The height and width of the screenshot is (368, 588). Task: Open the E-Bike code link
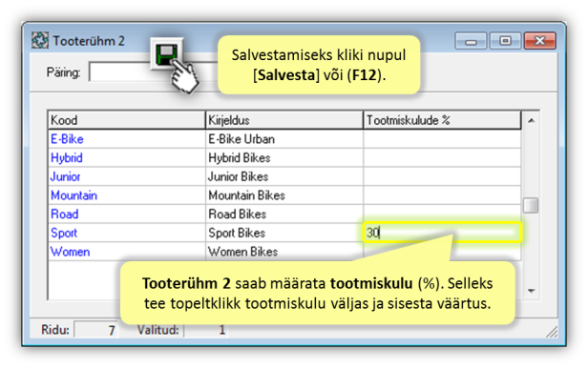point(67,139)
